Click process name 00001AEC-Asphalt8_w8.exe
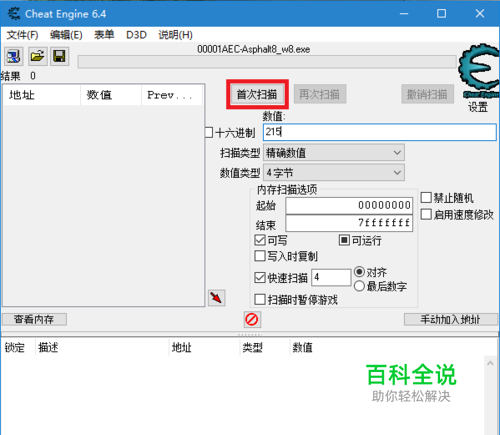Screen dimensions: 500x435 254,49
